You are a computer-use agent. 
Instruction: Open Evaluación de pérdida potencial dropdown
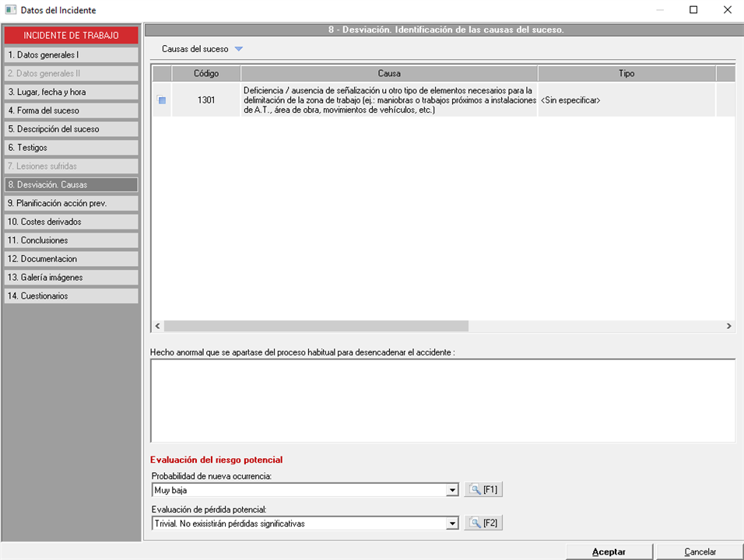tap(452, 524)
